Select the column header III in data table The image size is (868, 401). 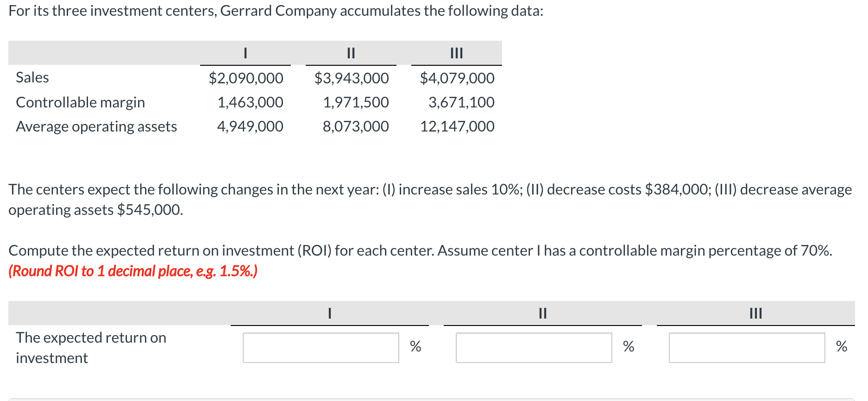[x=456, y=53]
